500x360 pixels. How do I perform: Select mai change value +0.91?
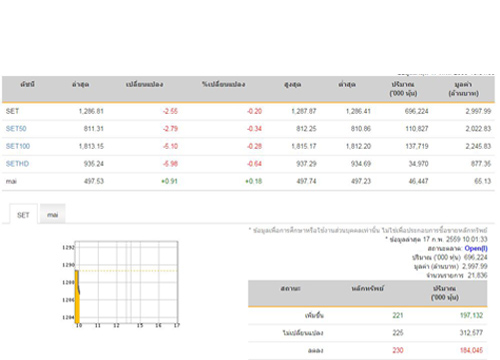(169, 181)
